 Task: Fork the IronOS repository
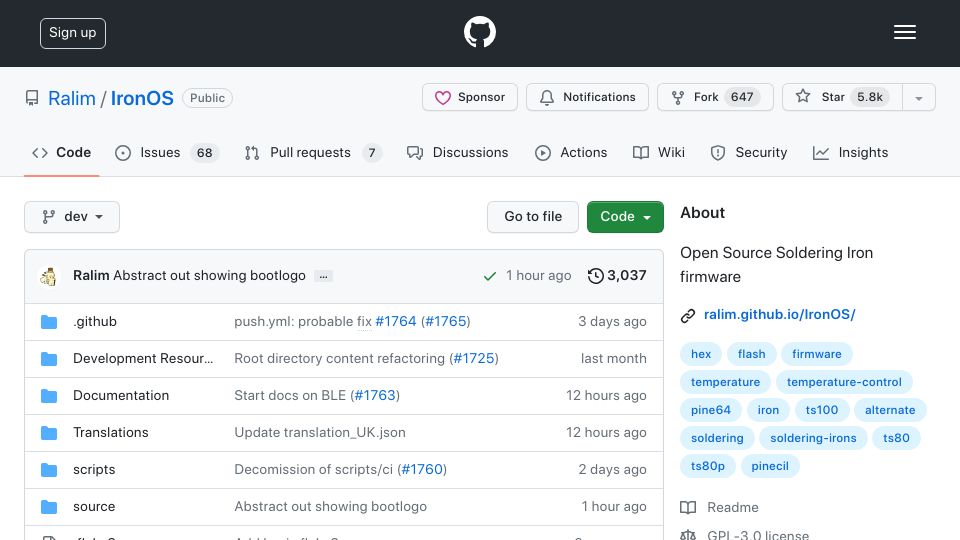point(715,97)
